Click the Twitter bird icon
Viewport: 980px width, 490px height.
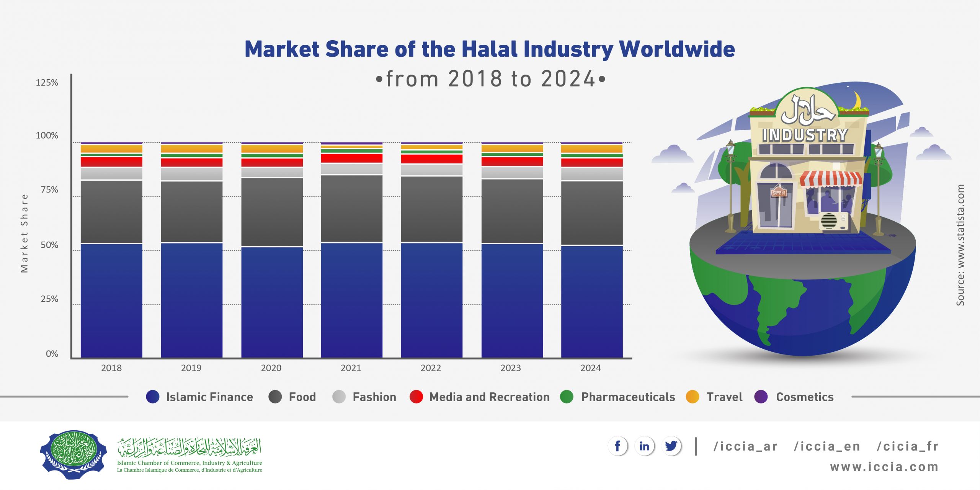[x=671, y=446]
